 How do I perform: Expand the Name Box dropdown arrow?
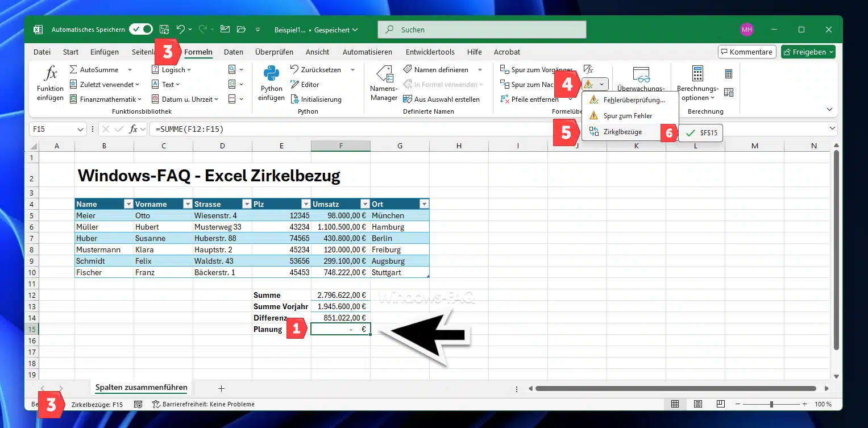[80, 130]
